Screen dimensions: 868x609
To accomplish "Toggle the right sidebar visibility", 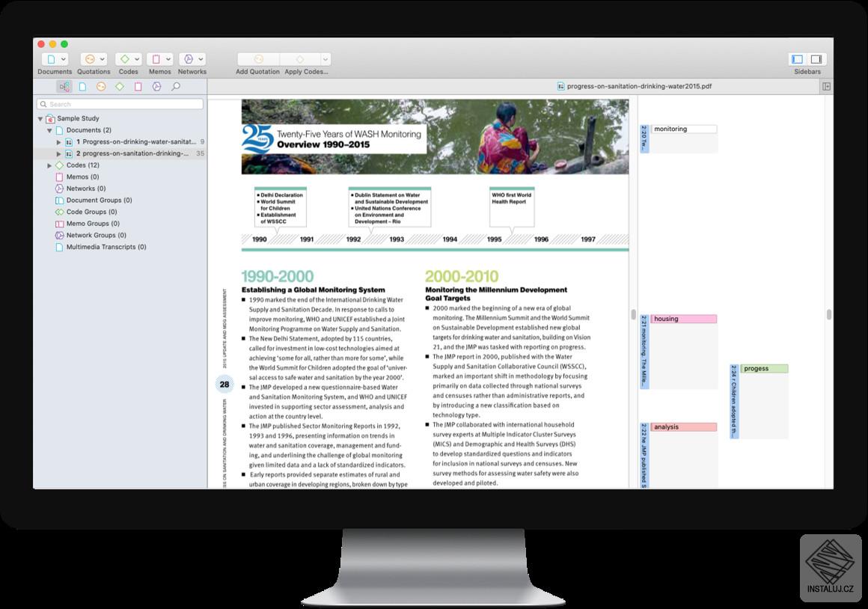I will [x=816, y=59].
